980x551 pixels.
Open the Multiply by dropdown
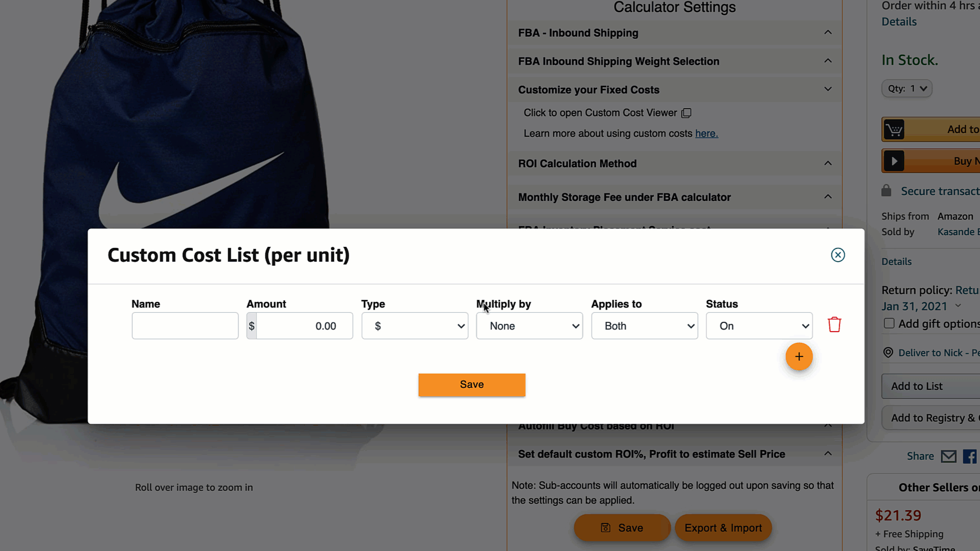pos(529,326)
